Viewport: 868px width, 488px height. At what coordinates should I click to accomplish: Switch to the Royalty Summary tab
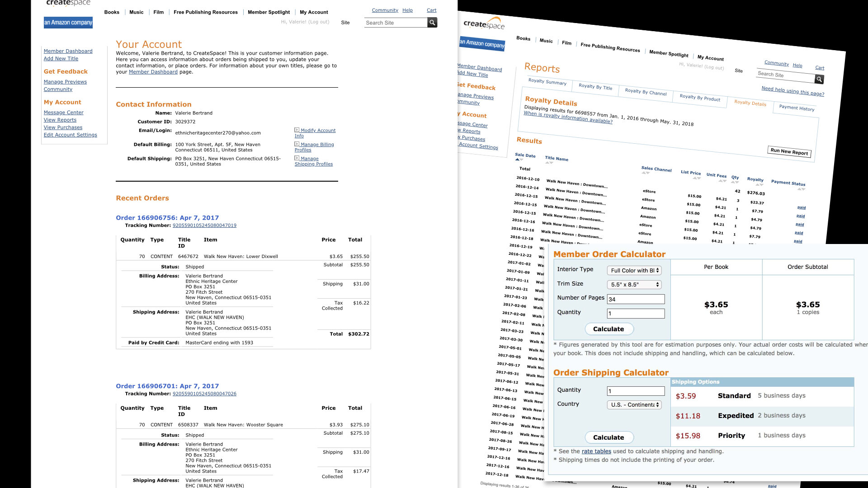click(547, 82)
